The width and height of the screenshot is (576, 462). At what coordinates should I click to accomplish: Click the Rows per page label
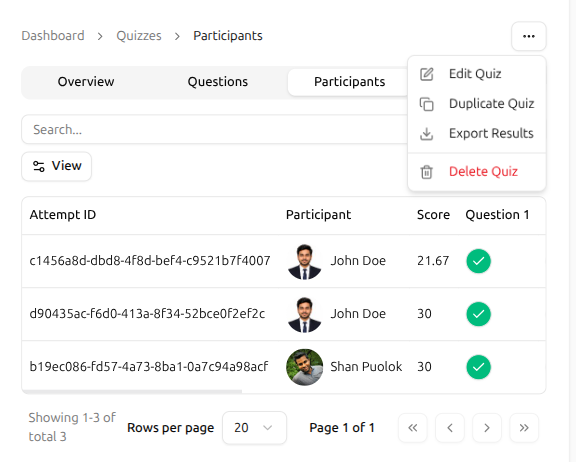(x=170, y=428)
